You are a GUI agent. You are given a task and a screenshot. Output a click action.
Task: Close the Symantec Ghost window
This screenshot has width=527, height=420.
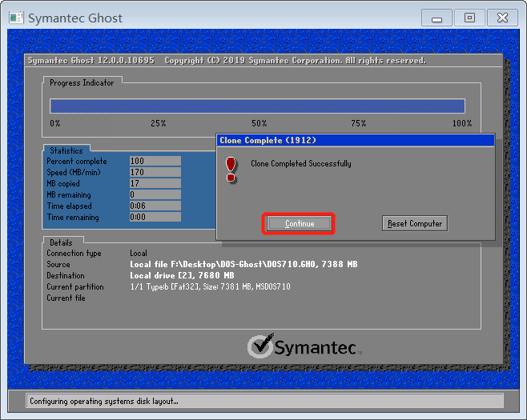(x=502, y=18)
